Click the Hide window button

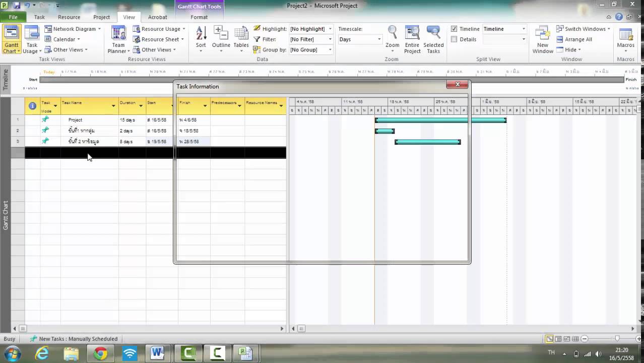[x=569, y=50]
